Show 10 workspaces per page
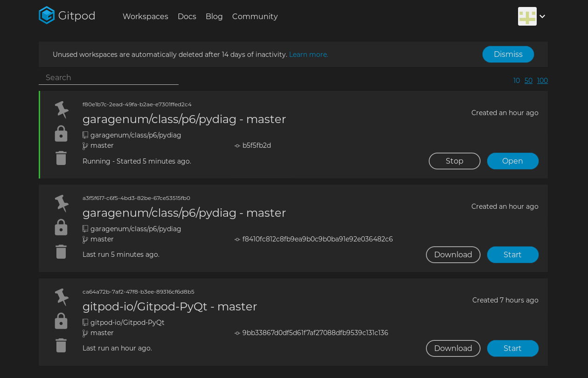Viewport: 588px width, 378px height. point(516,80)
